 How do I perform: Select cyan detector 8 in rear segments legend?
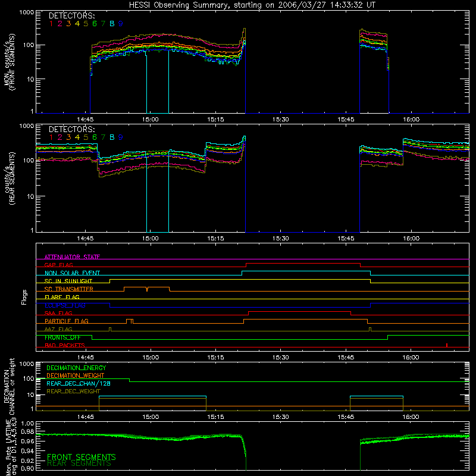click(x=112, y=137)
